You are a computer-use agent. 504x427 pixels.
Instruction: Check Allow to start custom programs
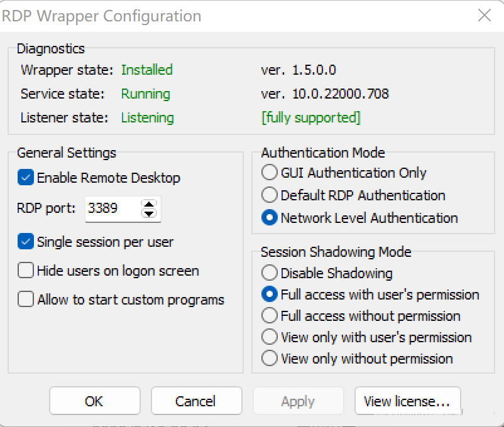pos(26,300)
